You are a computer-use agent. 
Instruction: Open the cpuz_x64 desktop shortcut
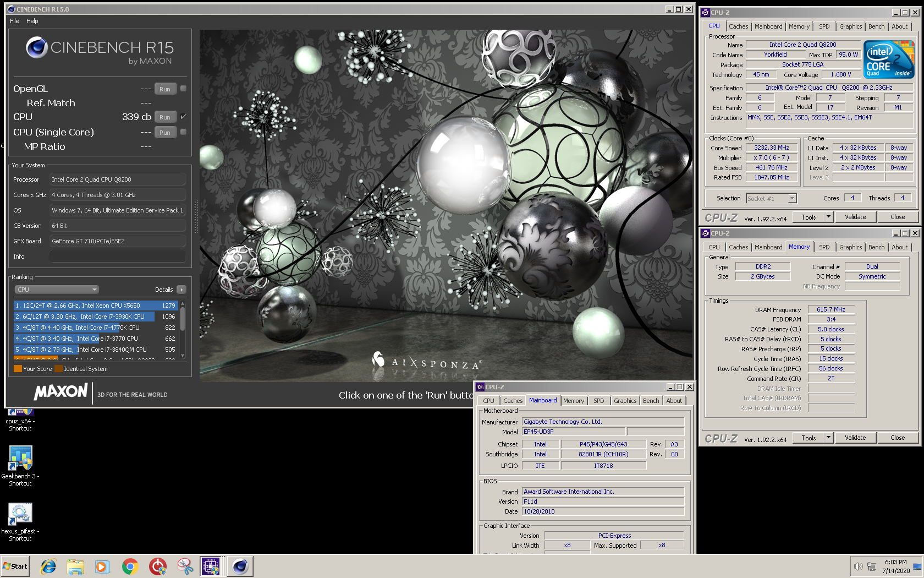point(20,420)
